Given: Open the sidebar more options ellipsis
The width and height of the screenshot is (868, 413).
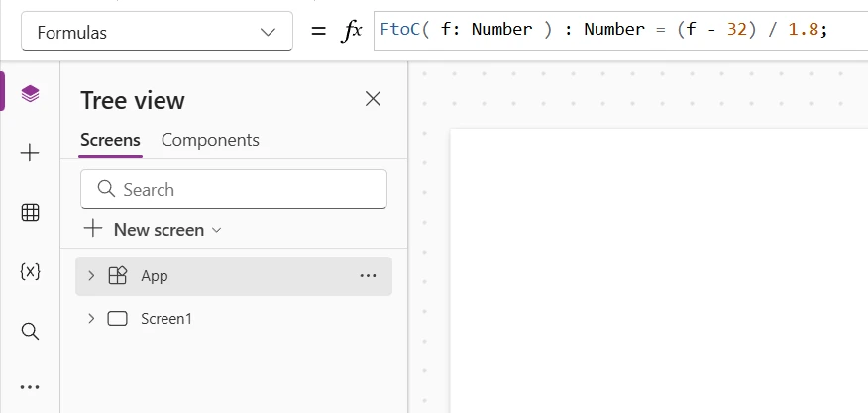Looking at the screenshot, I should pos(30,387).
